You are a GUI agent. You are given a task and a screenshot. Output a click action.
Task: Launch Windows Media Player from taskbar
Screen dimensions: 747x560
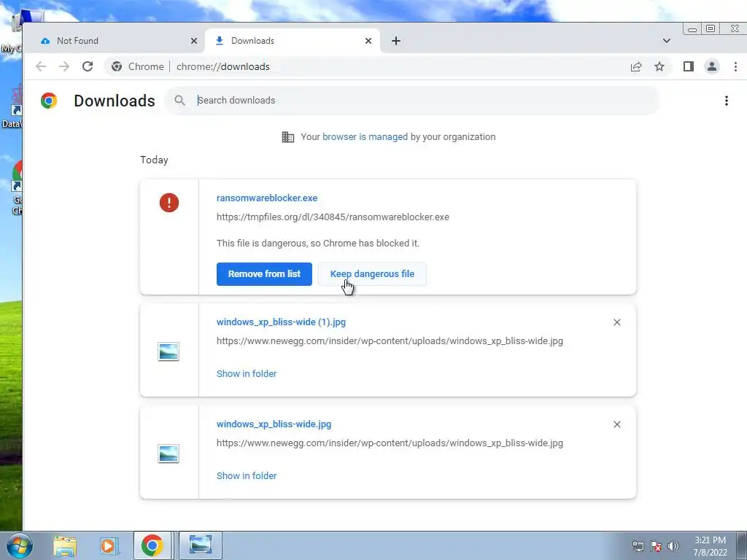(109, 545)
